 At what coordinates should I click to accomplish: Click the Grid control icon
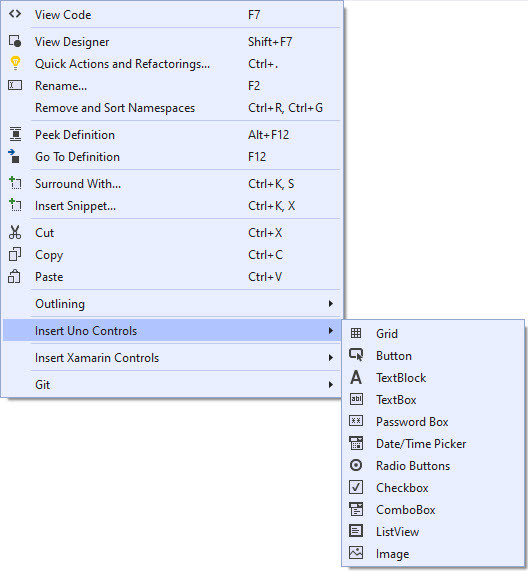356,333
